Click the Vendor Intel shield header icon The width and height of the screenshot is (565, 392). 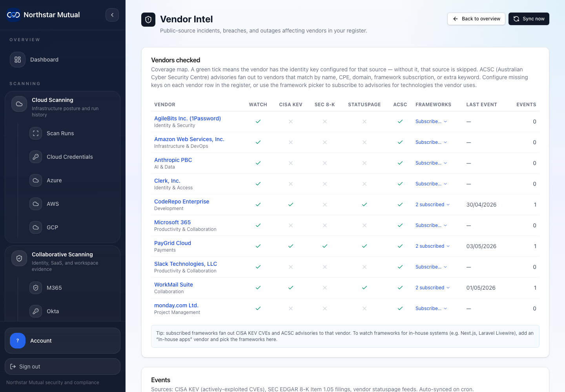click(x=148, y=20)
